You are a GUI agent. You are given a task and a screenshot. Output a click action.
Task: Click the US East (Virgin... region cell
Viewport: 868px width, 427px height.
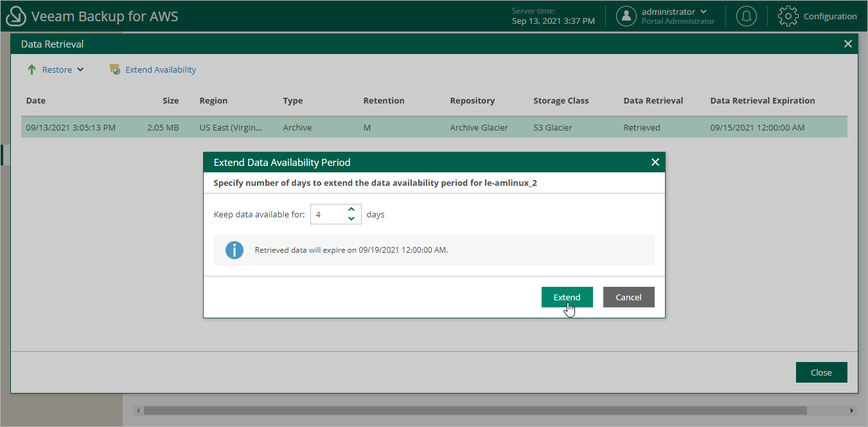point(231,127)
